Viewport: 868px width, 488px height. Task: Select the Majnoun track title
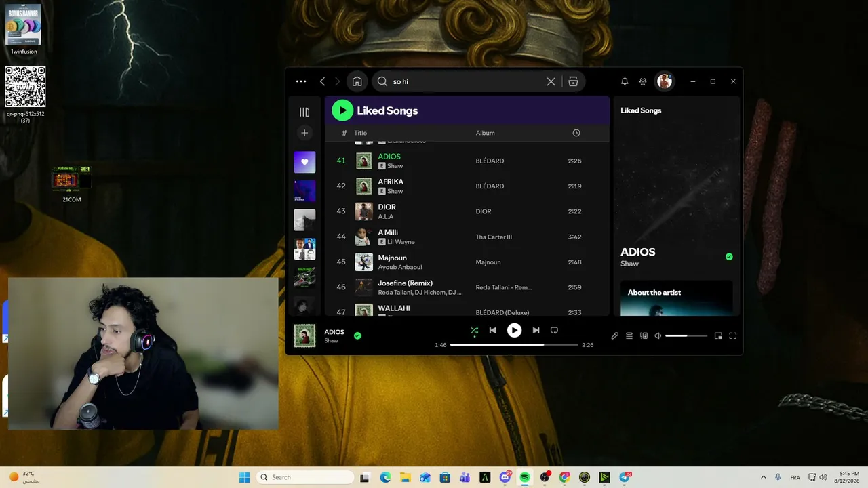click(x=392, y=258)
